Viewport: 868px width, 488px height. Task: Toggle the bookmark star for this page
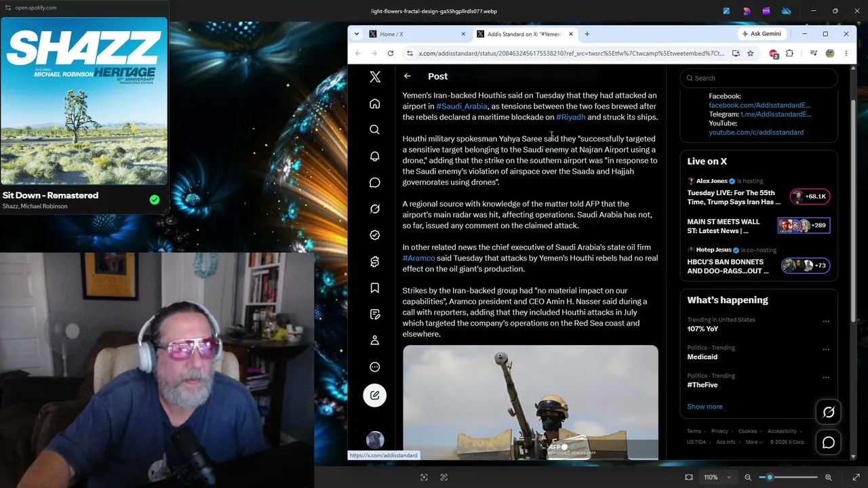(751, 54)
